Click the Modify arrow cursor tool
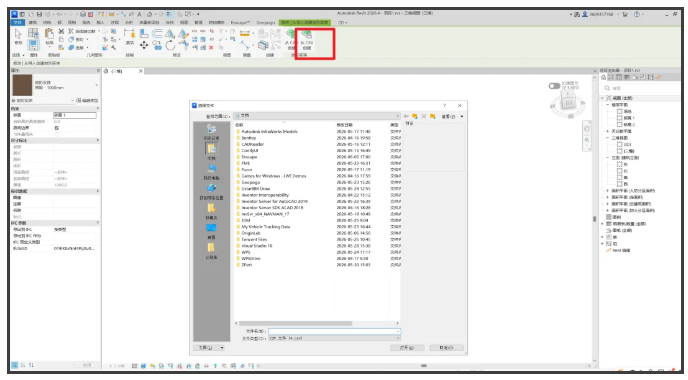This screenshot has height=380, width=688. tap(18, 36)
